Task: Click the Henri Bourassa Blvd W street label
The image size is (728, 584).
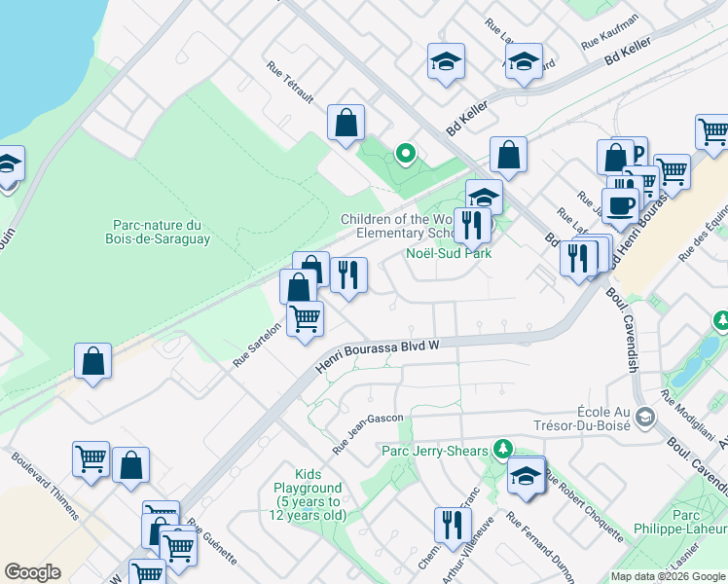Action: [x=377, y=356]
